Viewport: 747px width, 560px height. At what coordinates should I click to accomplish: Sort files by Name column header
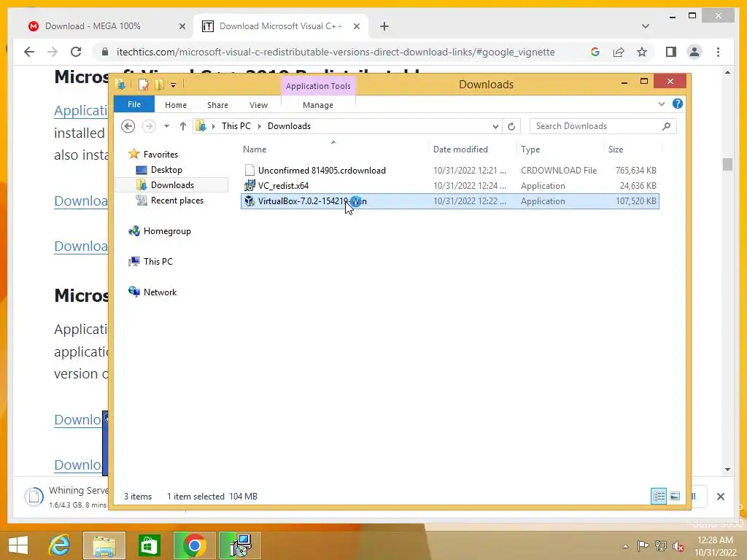[255, 149]
